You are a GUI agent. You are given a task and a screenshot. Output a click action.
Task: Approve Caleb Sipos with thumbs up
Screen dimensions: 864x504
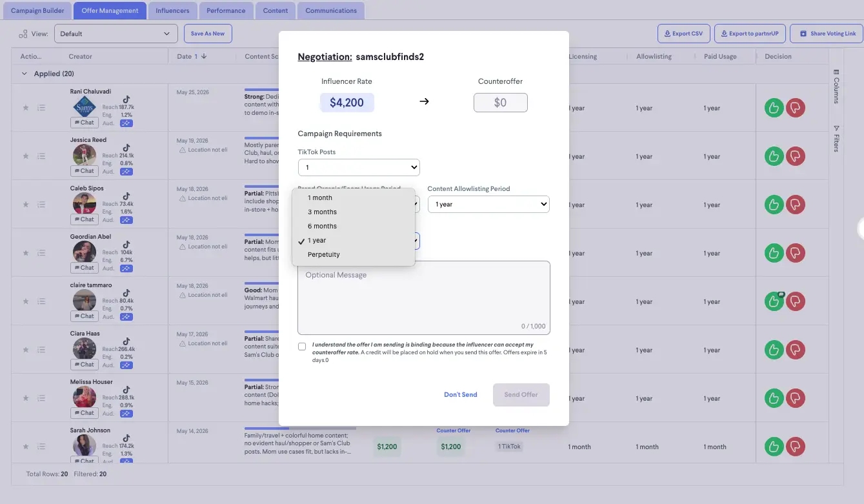coord(774,205)
